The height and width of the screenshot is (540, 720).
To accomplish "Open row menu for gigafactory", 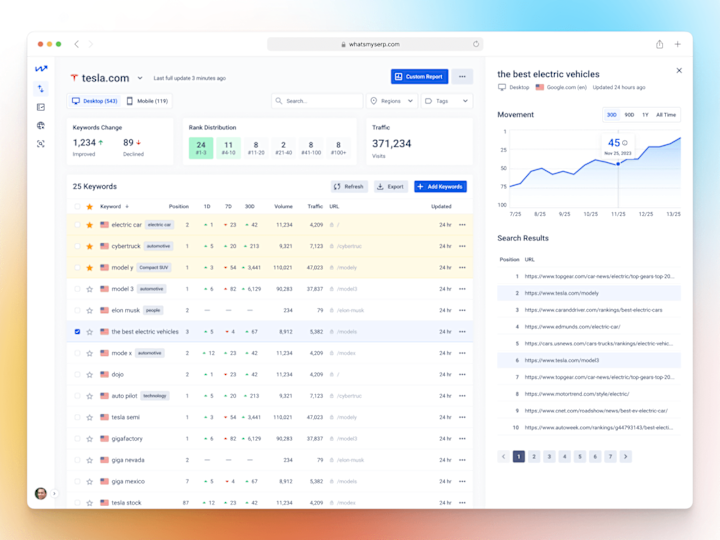I will [462, 439].
